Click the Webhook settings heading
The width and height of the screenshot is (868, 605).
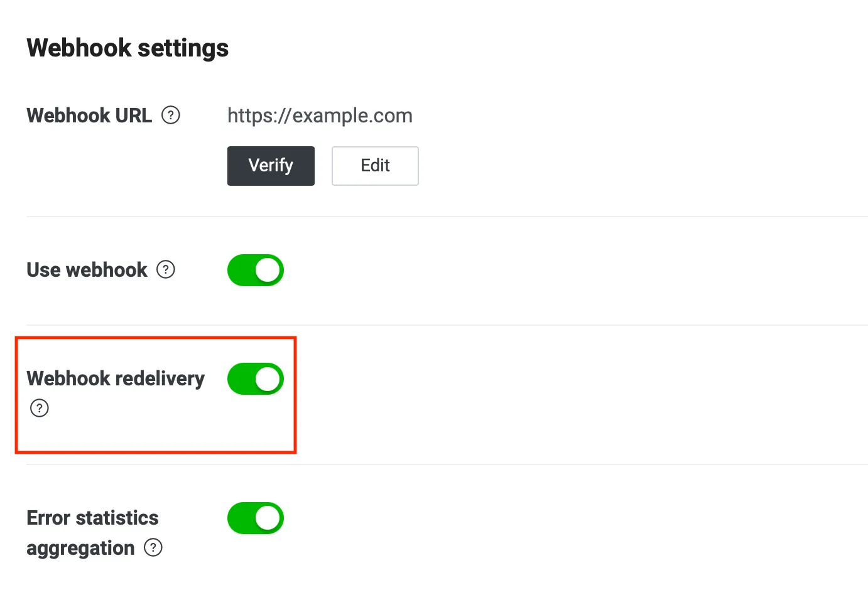127,48
